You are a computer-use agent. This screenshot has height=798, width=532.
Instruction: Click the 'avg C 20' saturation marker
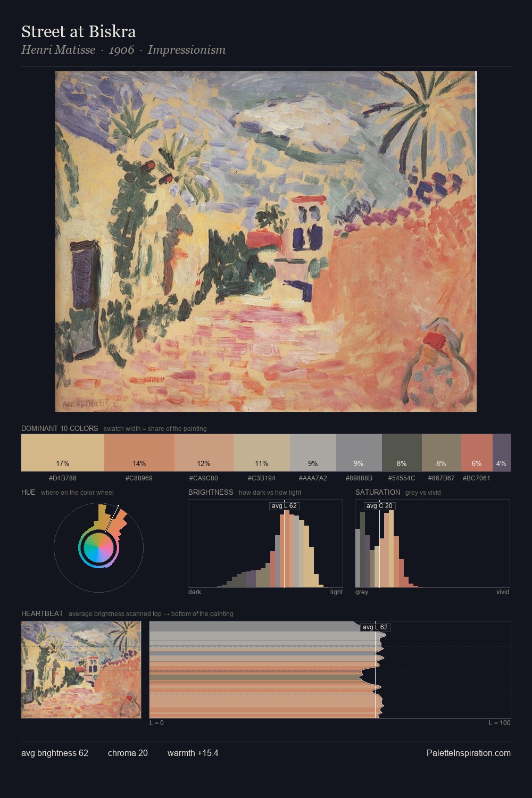pyautogui.click(x=379, y=506)
